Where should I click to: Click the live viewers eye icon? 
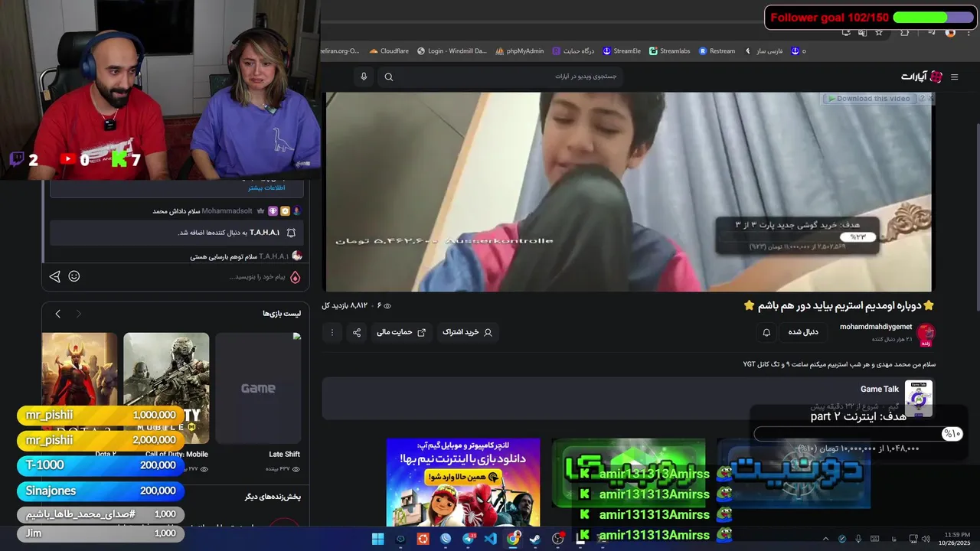(x=387, y=305)
